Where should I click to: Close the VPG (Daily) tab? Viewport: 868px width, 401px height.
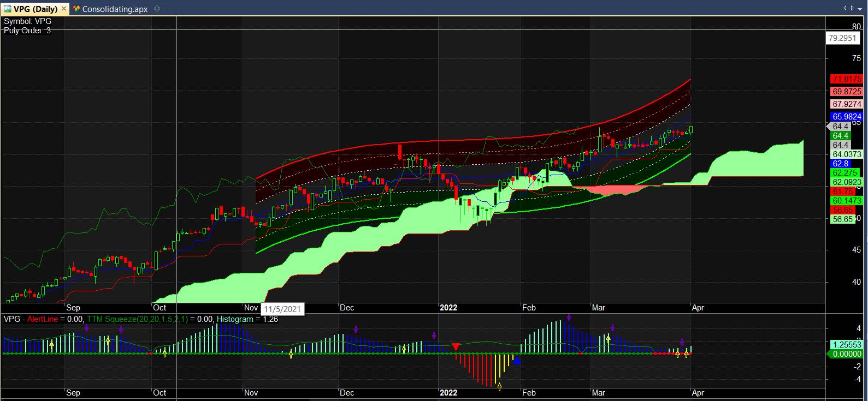click(64, 9)
